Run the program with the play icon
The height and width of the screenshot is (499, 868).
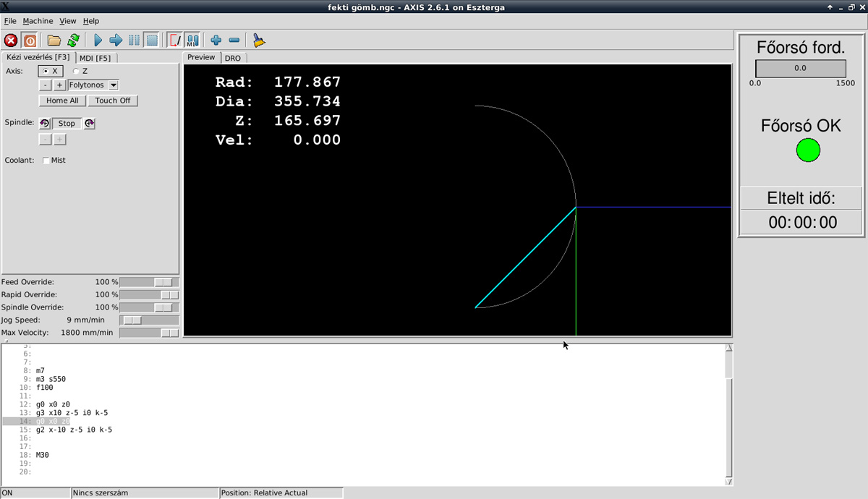point(98,40)
